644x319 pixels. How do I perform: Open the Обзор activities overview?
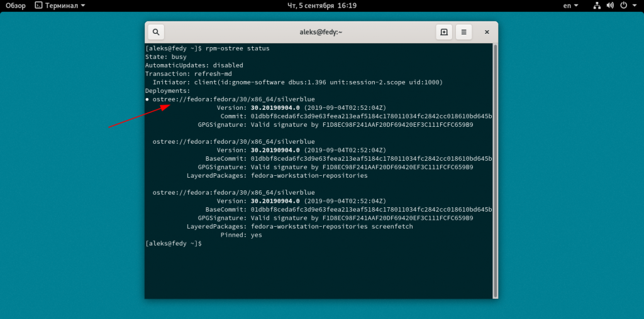[15, 6]
